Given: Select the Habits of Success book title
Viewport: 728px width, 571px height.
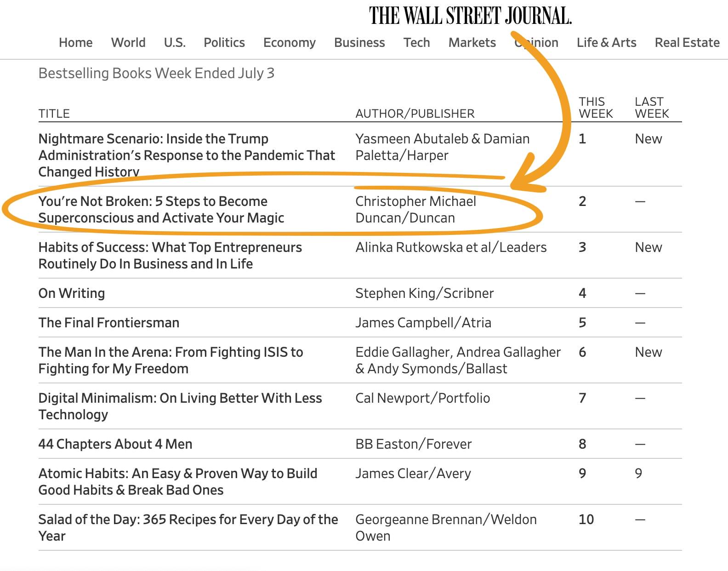Looking at the screenshot, I should pyautogui.click(x=170, y=256).
